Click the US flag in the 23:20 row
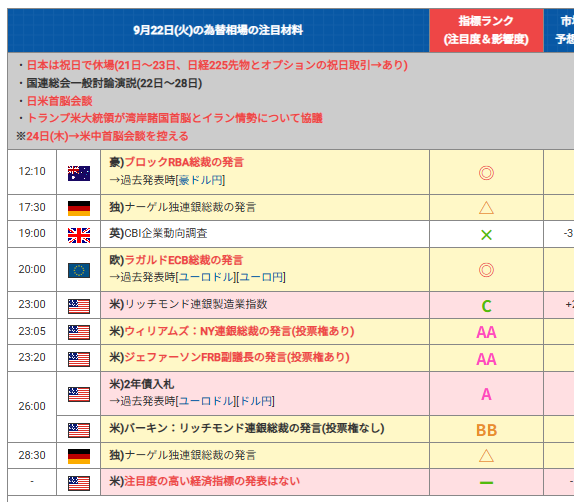This screenshot has width=574, height=502. click(x=79, y=359)
